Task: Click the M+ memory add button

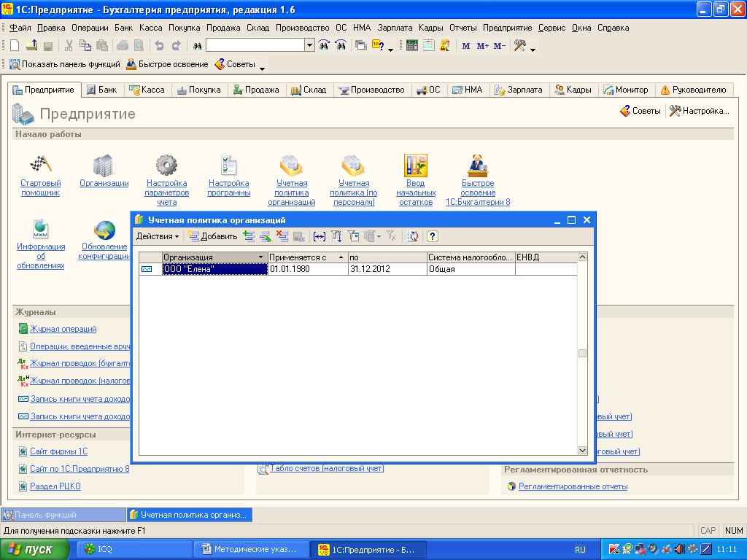Action: tap(483, 46)
